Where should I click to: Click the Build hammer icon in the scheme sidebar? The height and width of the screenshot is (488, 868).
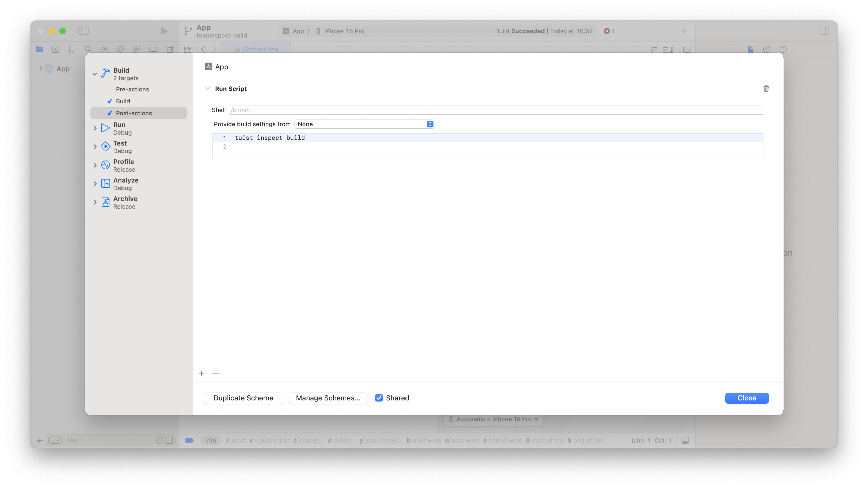point(105,73)
